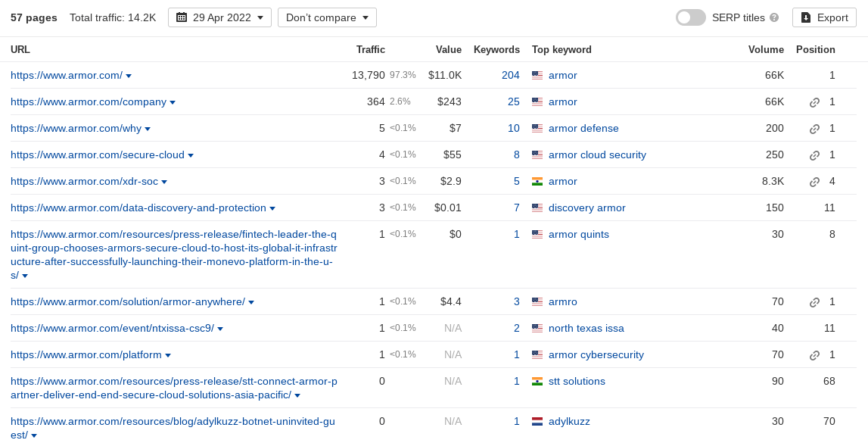Open the fintech-leader press-release URL

click(x=173, y=255)
